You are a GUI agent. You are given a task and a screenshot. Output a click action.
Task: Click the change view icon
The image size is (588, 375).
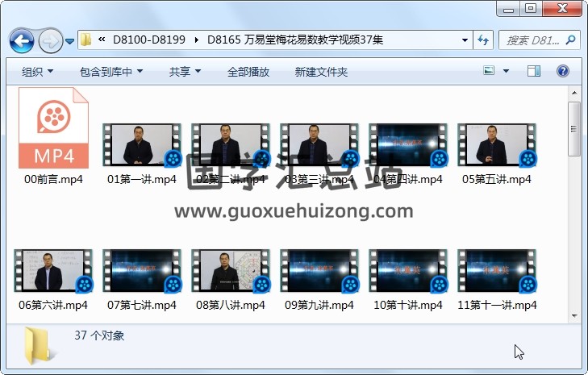[x=489, y=72]
